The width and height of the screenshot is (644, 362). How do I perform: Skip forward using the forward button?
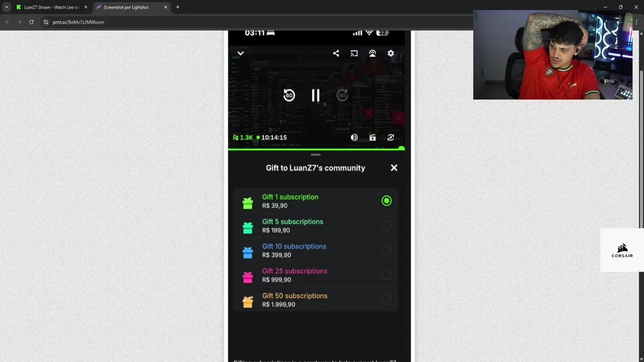pos(342,96)
